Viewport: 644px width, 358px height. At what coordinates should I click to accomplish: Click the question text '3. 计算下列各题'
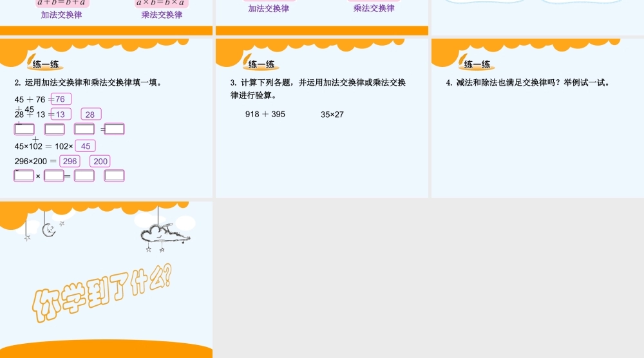[x=261, y=82]
